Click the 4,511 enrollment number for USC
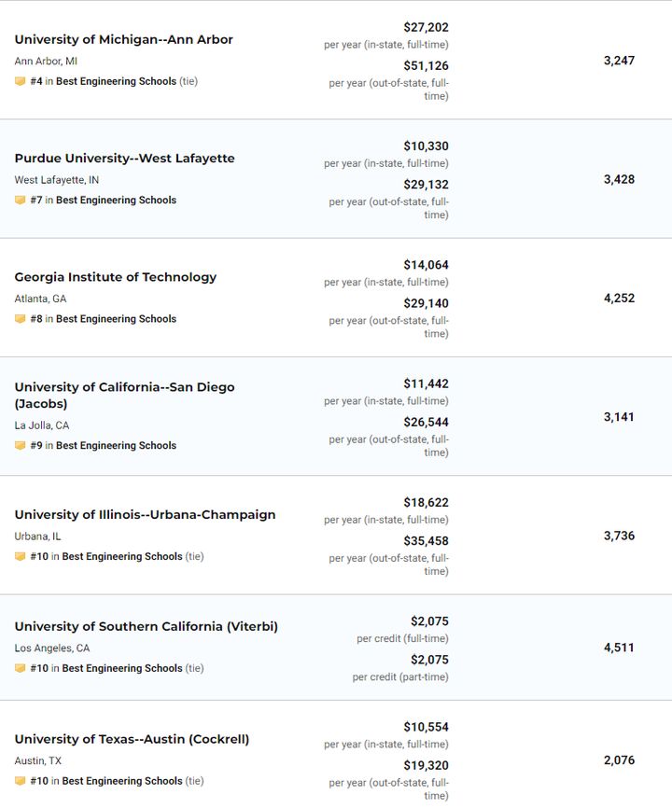Image resolution: width=672 pixels, height=808 pixels. click(x=619, y=648)
